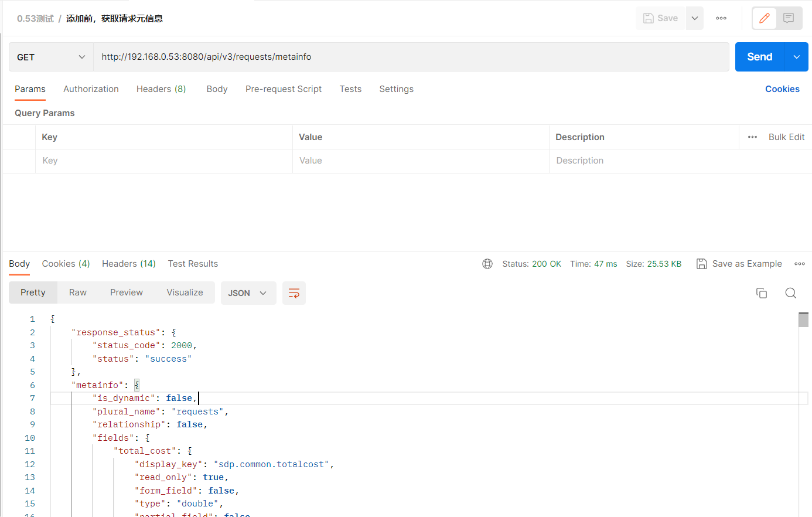Image resolution: width=812 pixels, height=517 pixels.
Task: Click the status_code value 2000
Action: click(182, 345)
